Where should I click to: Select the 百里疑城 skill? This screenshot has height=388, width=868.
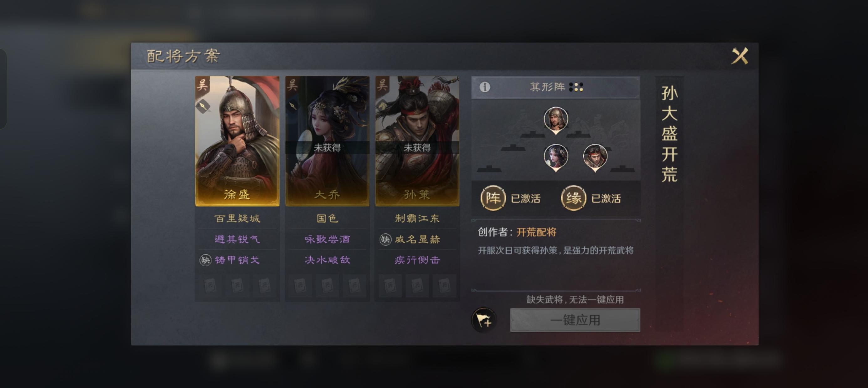coord(237,219)
